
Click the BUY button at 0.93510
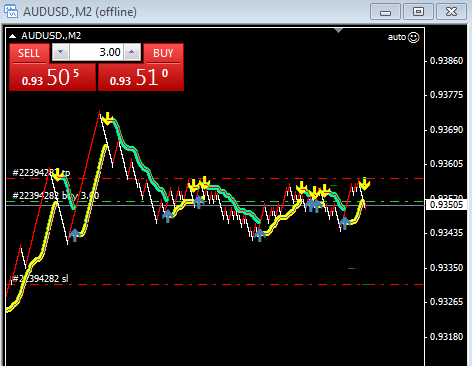(141, 68)
